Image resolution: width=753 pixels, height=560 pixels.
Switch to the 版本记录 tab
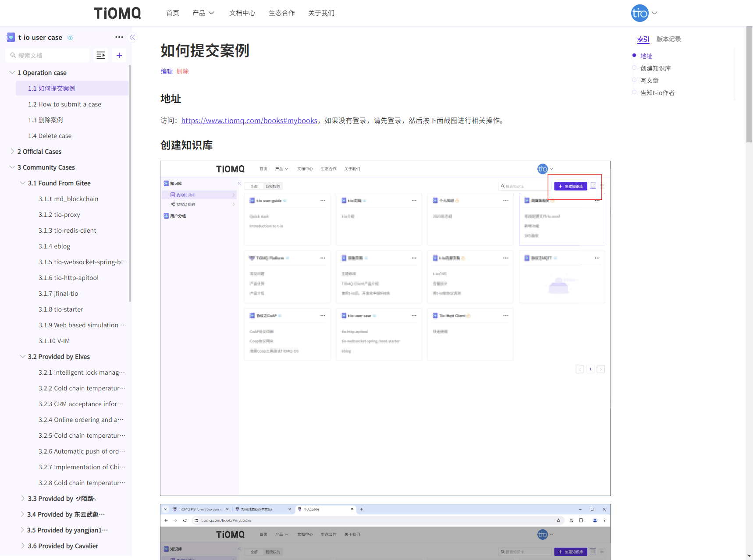click(669, 39)
